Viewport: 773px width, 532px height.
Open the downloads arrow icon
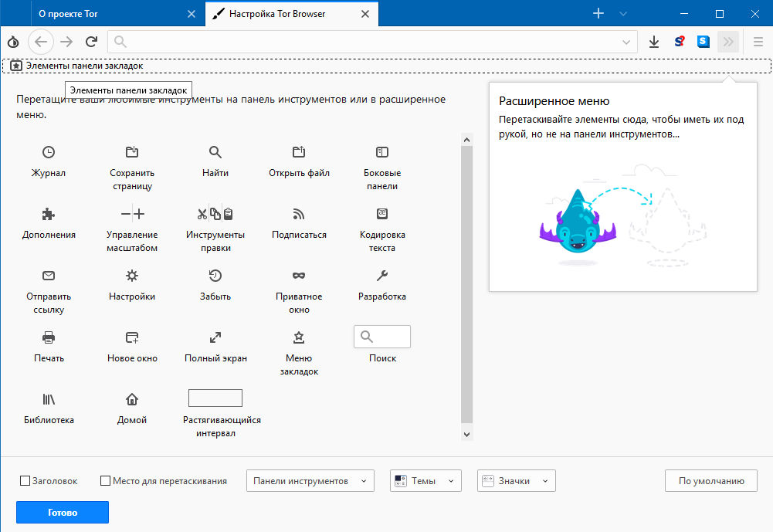654,42
